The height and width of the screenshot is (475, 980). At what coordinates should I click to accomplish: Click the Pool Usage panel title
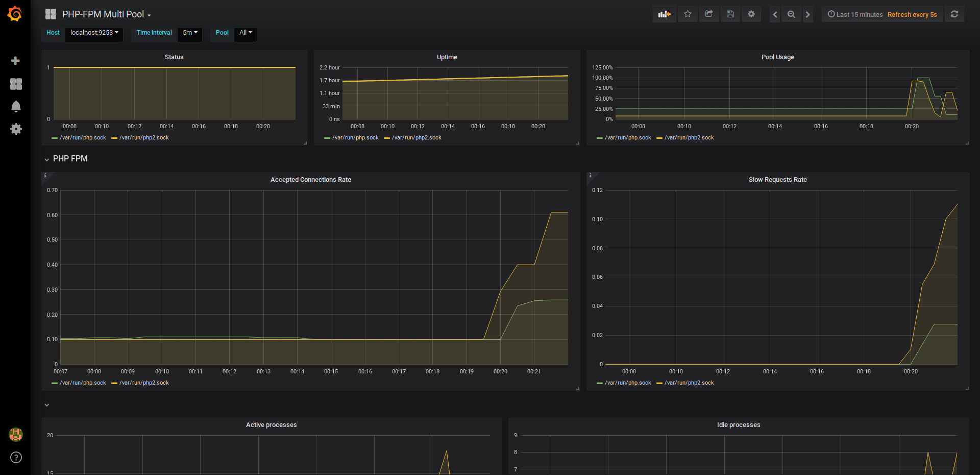click(778, 57)
